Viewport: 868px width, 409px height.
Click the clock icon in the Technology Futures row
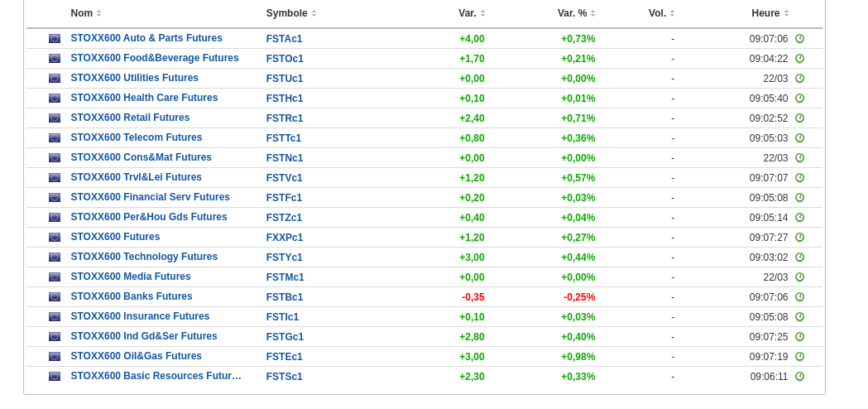click(799, 257)
